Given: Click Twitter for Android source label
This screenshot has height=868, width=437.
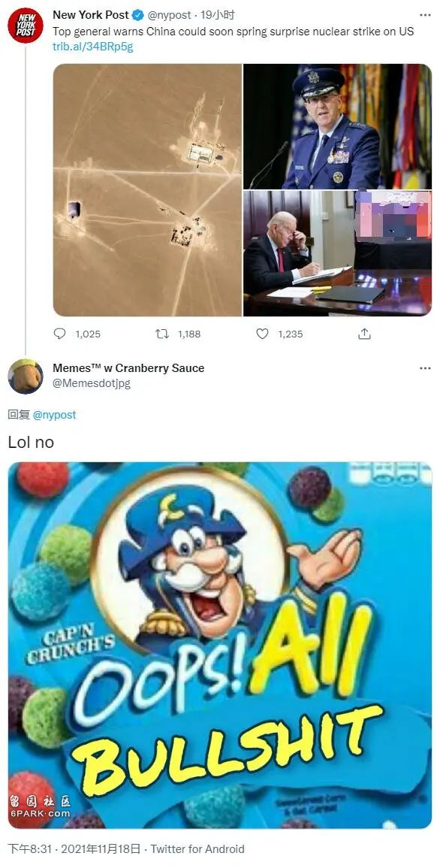Looking at the screenshot, I should tap(197, 848).
